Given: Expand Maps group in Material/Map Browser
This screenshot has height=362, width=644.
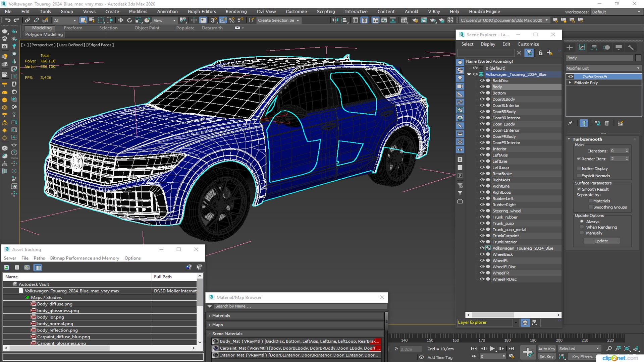Looking at the screenshot, I should pyautogui.click(x=209, y=325).
